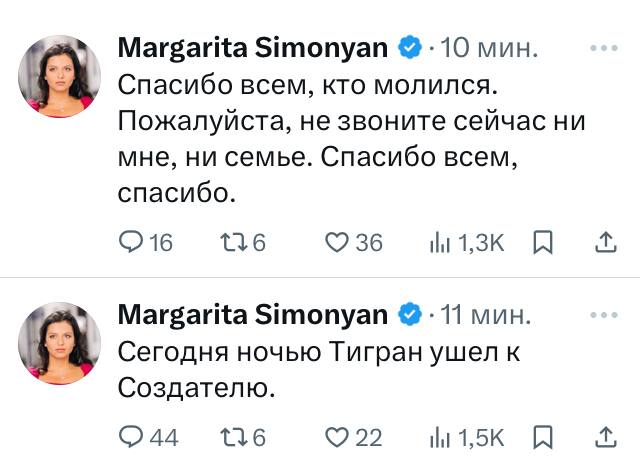Share the "Спасибо всем" tweet
The width and height of the screenshot is (640, 471).
[605, 242]
